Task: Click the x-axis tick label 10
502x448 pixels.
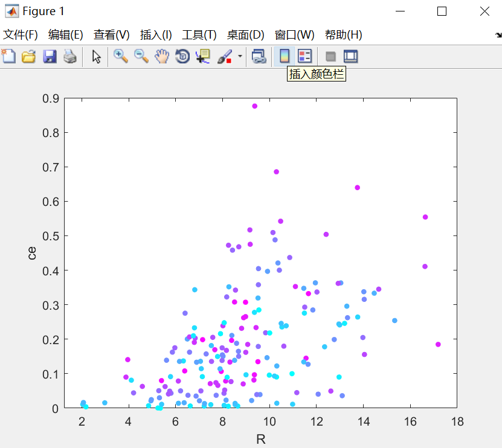Action: coord(269,422)
